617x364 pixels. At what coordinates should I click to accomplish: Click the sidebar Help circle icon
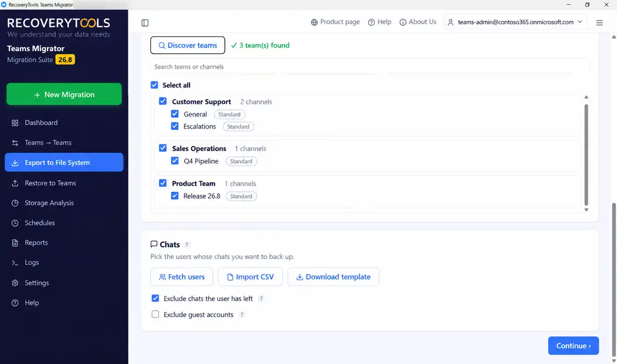tap(15, 303)
